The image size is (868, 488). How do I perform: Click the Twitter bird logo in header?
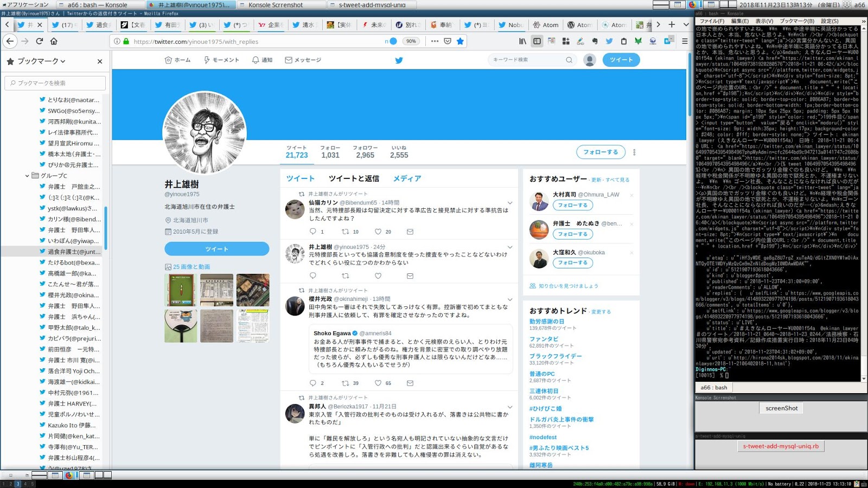tap(399, 60)
